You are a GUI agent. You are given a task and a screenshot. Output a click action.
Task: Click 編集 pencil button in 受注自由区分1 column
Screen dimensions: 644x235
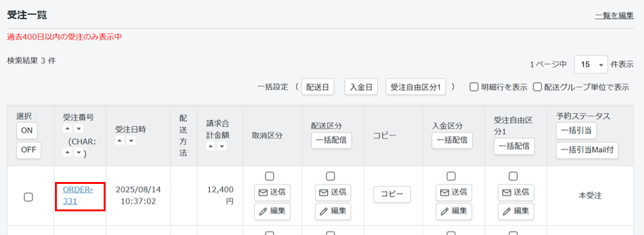point(516,211)
